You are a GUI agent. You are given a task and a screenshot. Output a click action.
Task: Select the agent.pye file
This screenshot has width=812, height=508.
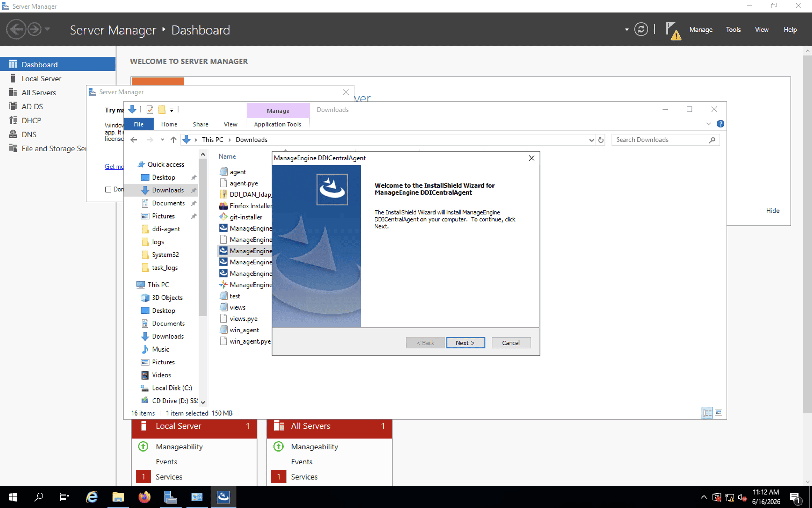[x=244, y=183]
